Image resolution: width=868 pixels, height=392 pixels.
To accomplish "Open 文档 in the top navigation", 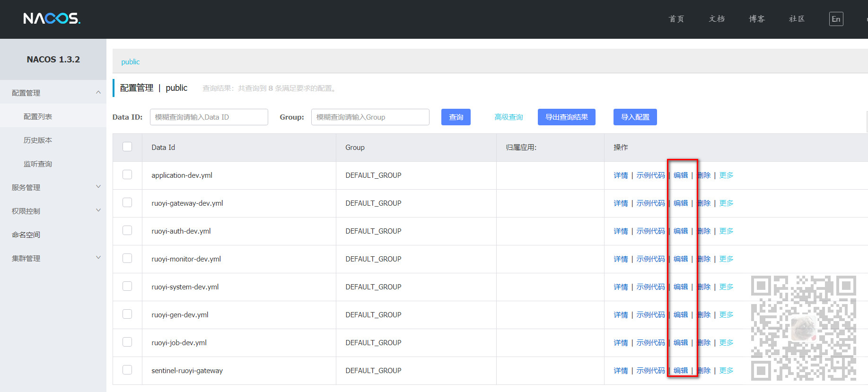I will pyautogui.click(x=717, y=19).
